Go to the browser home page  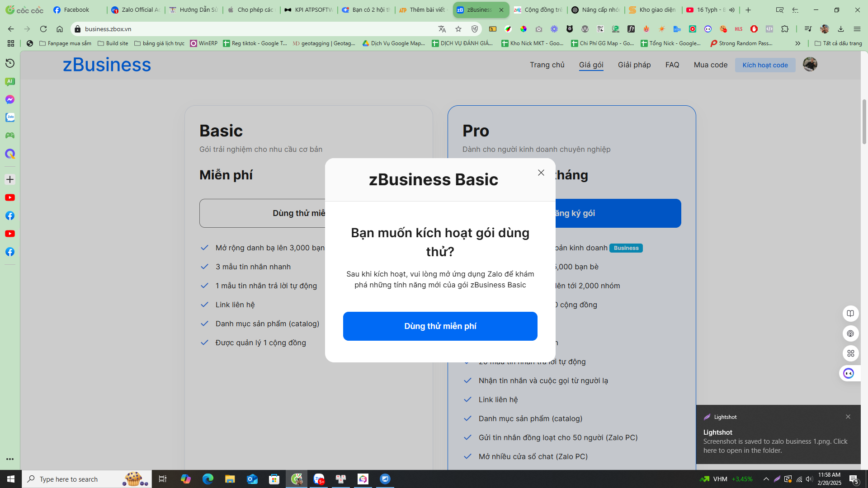[60, 29]
